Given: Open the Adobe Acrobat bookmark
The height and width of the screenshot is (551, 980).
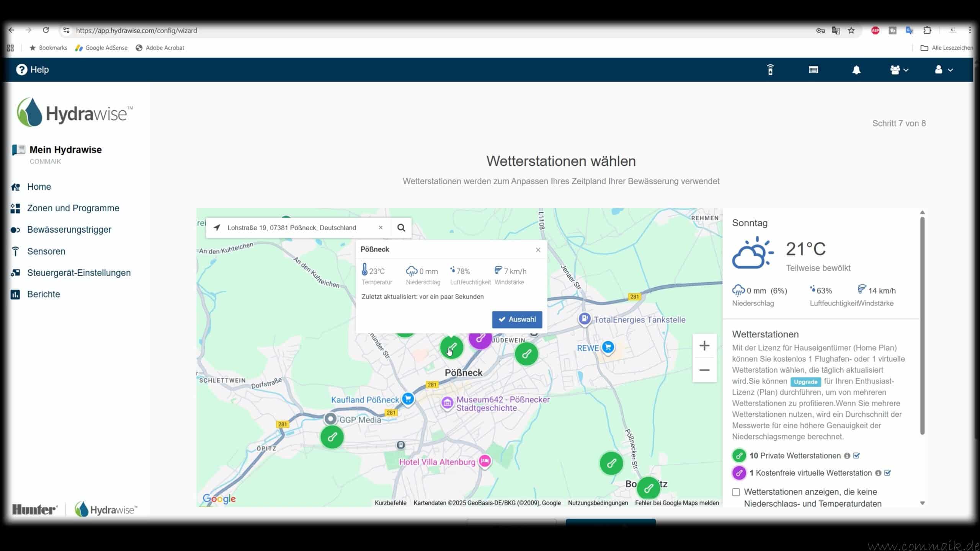Looking at the screenshot, I should pyautogui.click(x=160, y=48).
